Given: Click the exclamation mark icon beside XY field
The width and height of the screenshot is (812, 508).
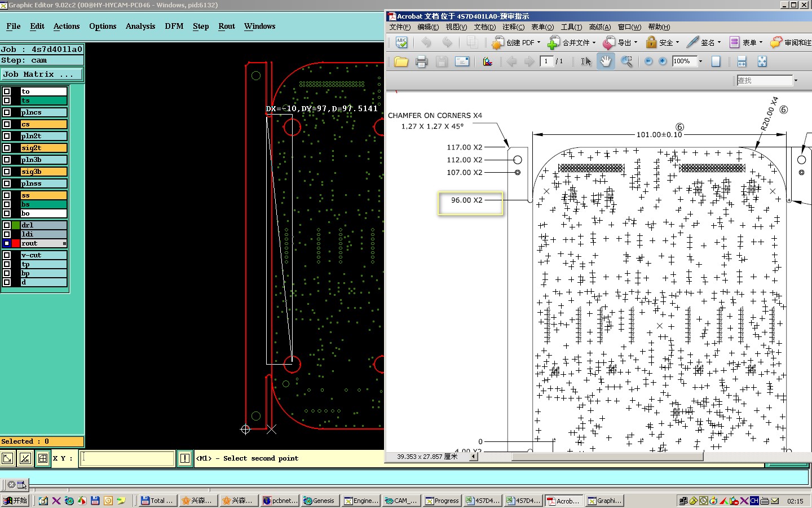Looking at the screenshot, I should point(184,458).
